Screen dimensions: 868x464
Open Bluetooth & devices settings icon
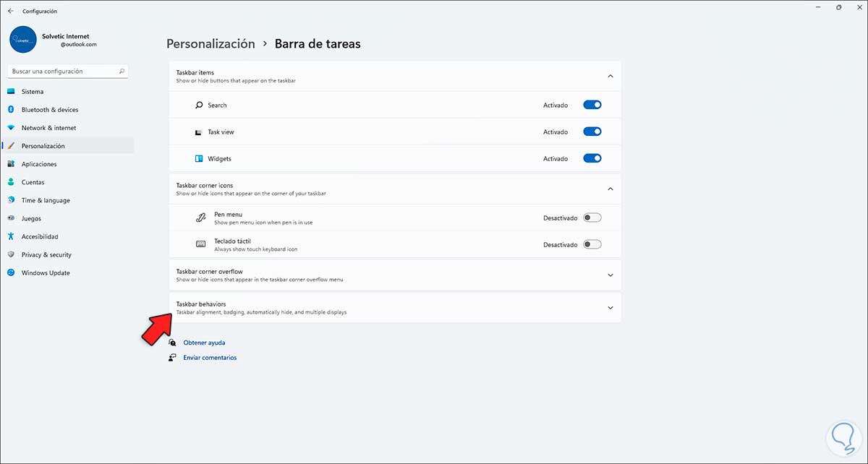click(12, 110)
